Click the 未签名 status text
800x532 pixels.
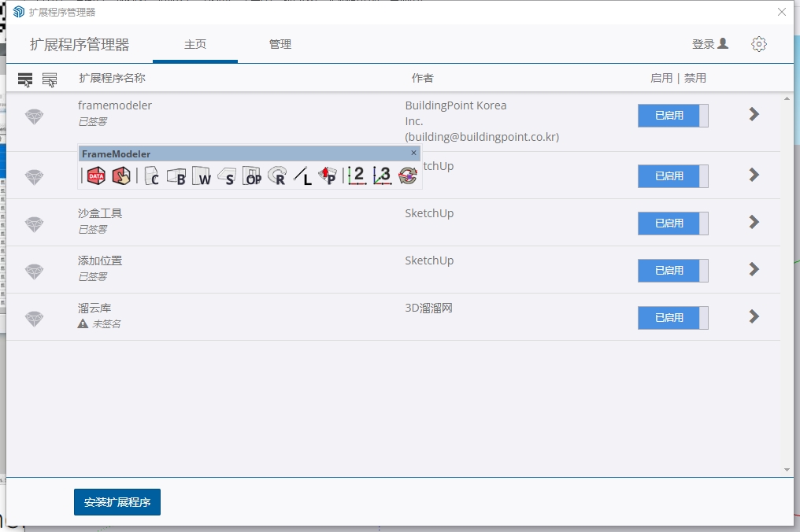point(106,324)
